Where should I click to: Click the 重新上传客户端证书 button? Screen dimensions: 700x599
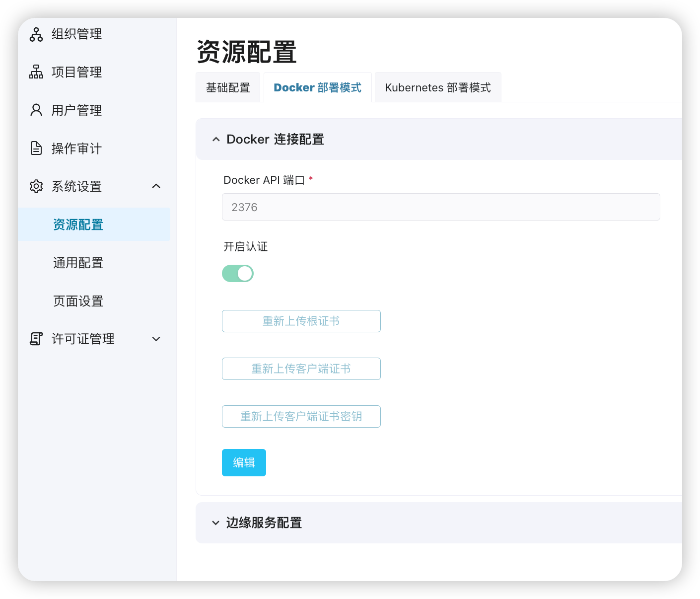pos(301,369)
